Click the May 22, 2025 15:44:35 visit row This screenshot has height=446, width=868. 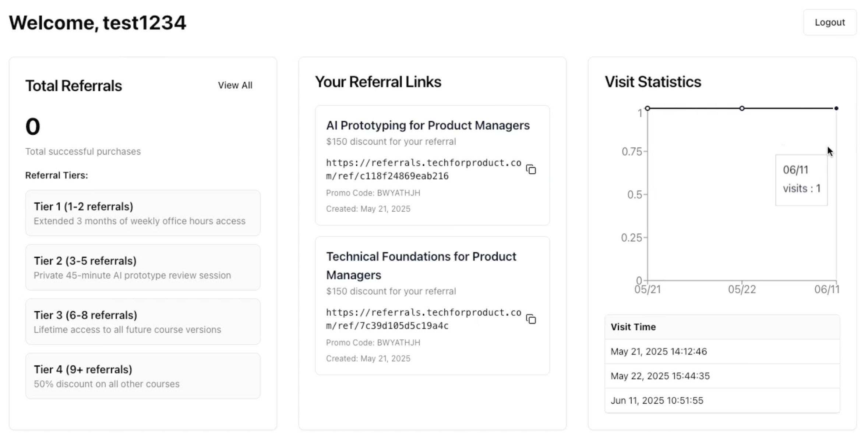click(x=722, y=376)
